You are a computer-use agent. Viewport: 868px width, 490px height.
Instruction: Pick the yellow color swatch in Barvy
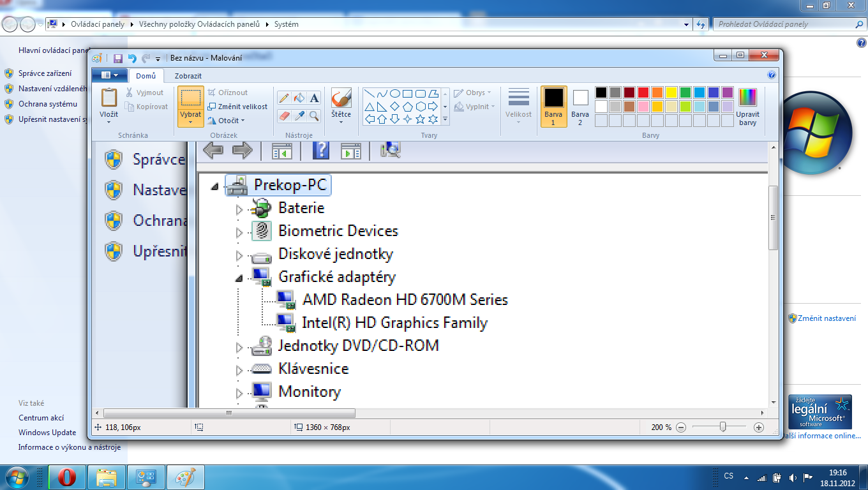click(671, 93)
